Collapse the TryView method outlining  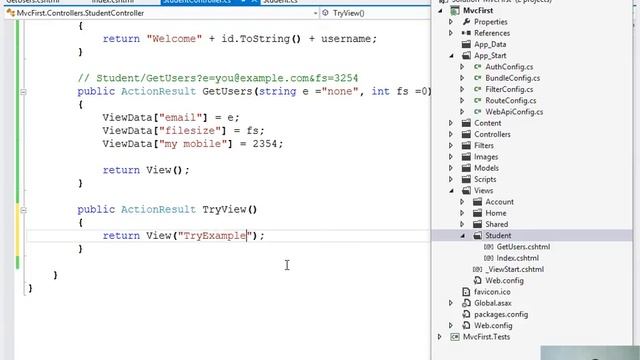(23, 210)
